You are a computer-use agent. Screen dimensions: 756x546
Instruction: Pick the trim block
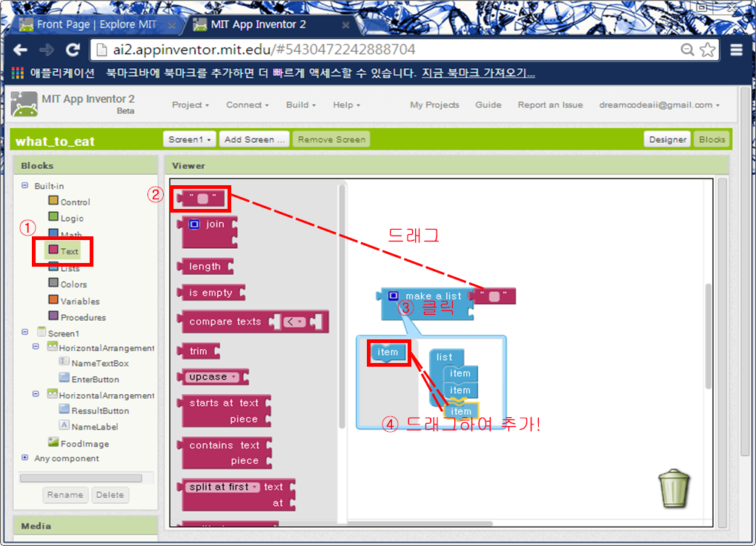(x=199, y=351)
